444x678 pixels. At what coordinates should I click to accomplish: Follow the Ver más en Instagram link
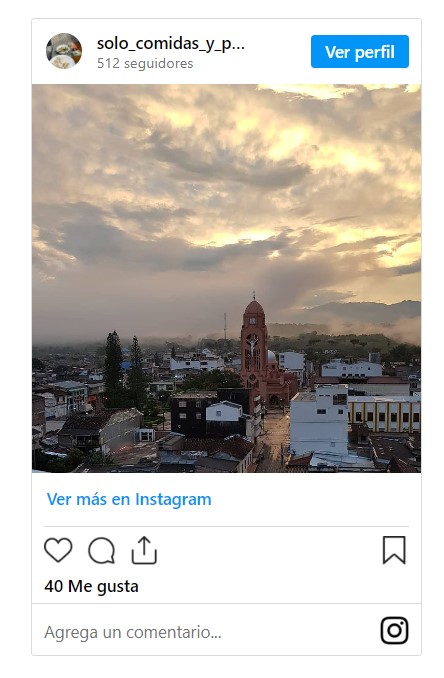pos(129,499)
